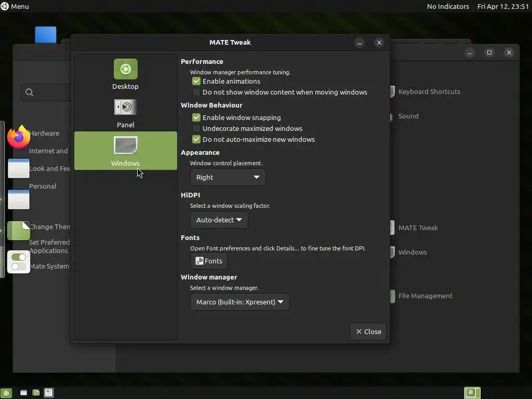Image resolution: width=532 pixels, height=399 pixels.
Task: Click the window icon in the bottom taskbar
Action: point(23,393)
